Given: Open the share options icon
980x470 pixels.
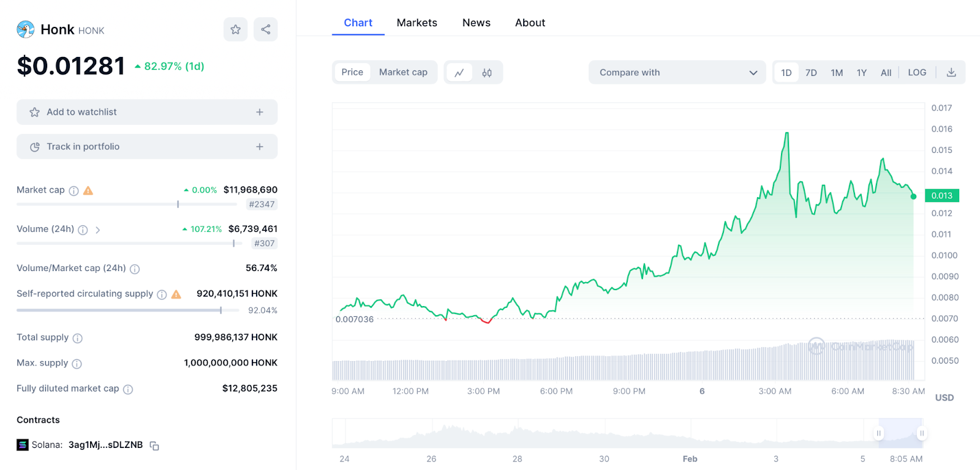Looking at the screenshot, I should (x=266, y=29).
